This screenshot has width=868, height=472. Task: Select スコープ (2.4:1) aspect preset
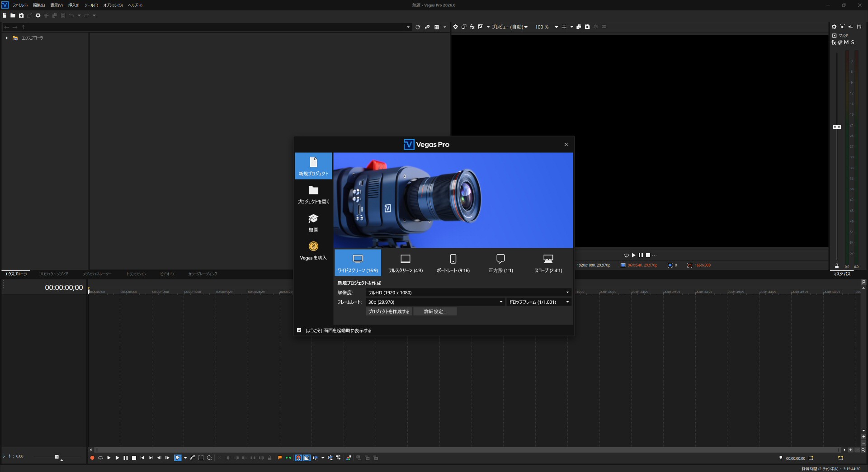[x=548, y=263]
